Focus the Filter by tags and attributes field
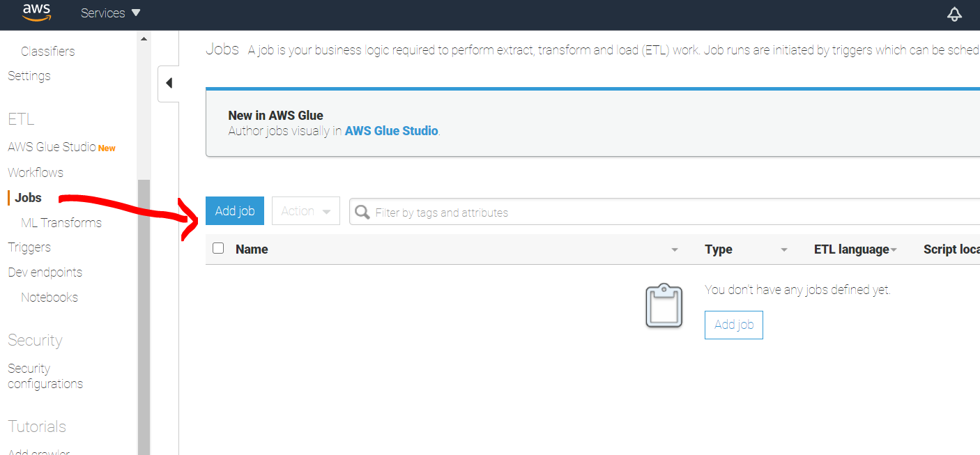 click(664, 212)
